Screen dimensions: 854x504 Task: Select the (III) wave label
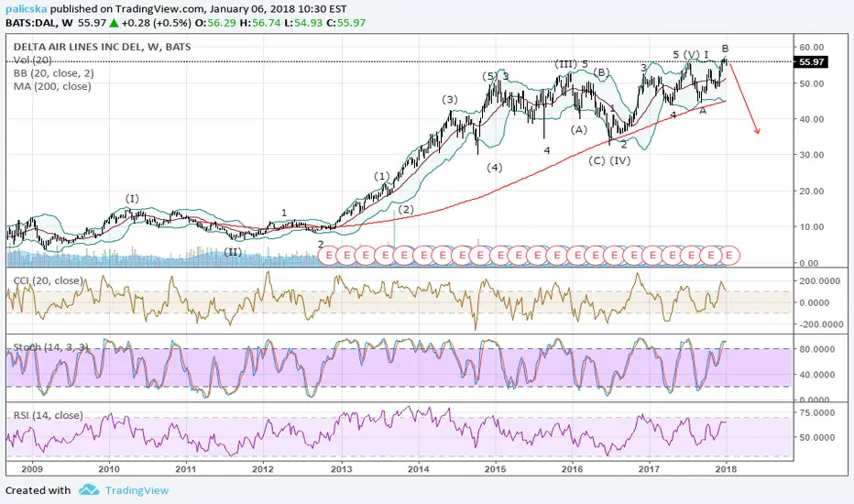[x=566, y=64]
